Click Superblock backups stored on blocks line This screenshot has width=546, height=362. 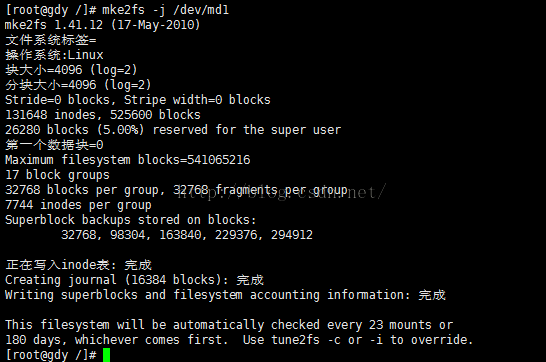point(131,220)
